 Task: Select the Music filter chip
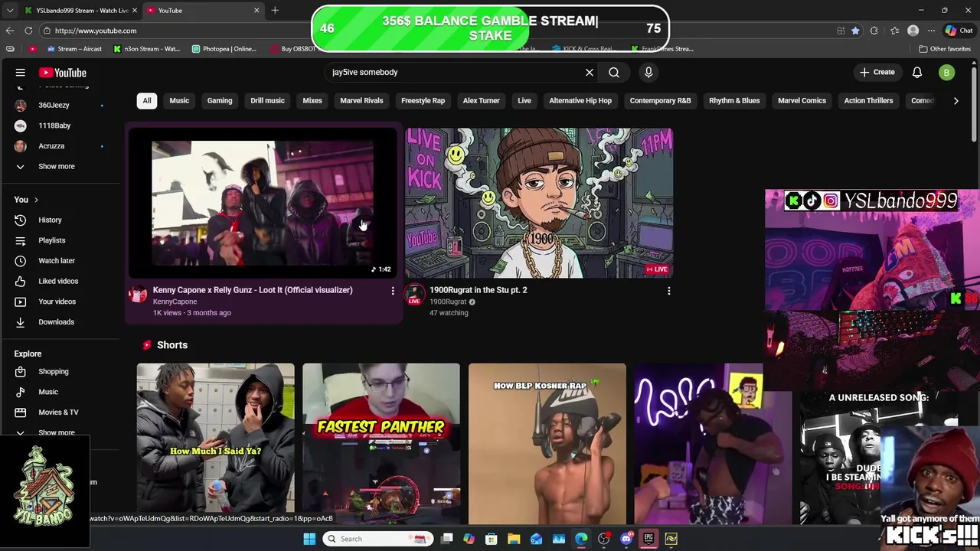tap(179, 100)
